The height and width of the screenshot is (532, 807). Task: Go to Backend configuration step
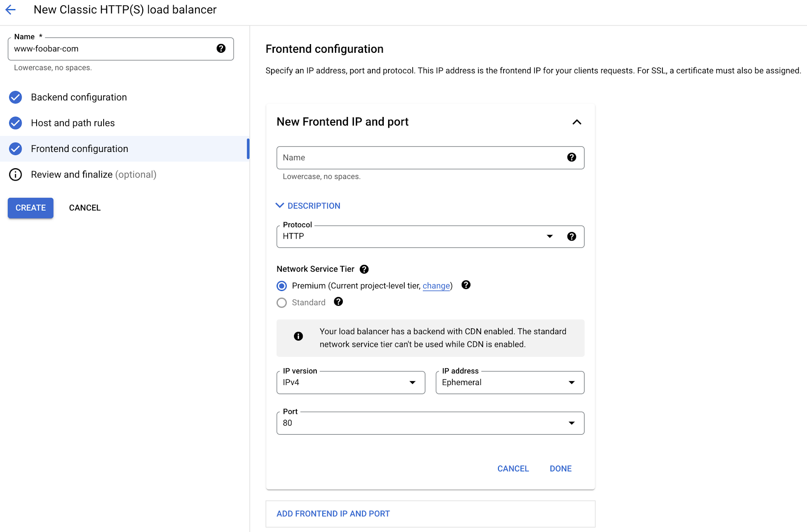[79, 97]
